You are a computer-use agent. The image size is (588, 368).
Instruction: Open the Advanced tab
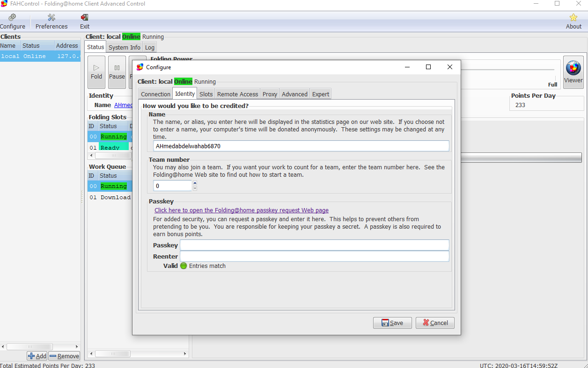click(x=294, y=94)
